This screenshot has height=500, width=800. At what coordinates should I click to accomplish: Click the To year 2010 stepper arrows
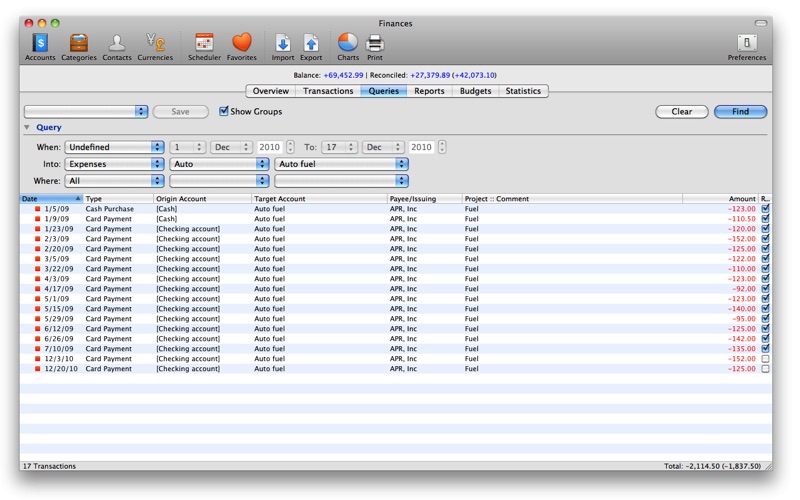click(442, 147)
